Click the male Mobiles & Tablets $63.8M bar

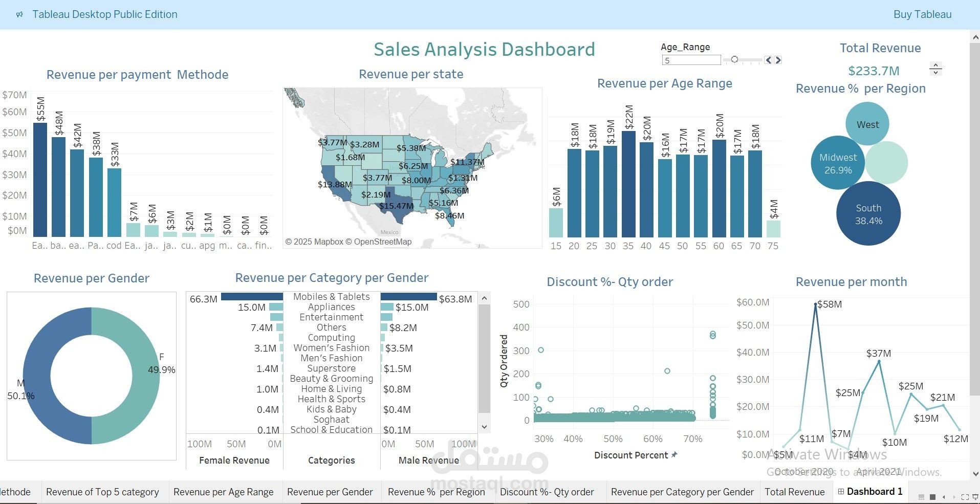[409, 297]
